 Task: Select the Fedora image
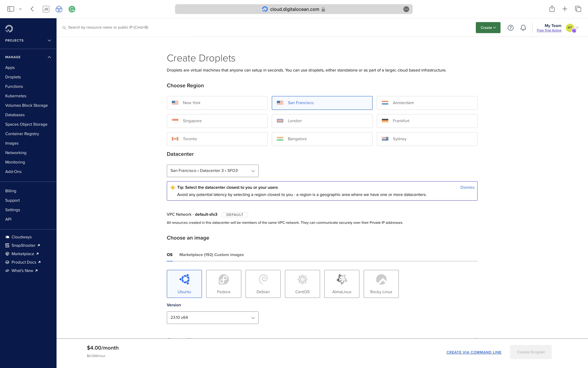(223, 284)
